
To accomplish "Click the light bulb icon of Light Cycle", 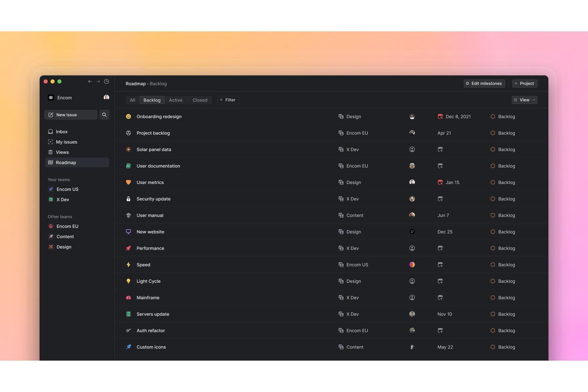I will (128, 281).
